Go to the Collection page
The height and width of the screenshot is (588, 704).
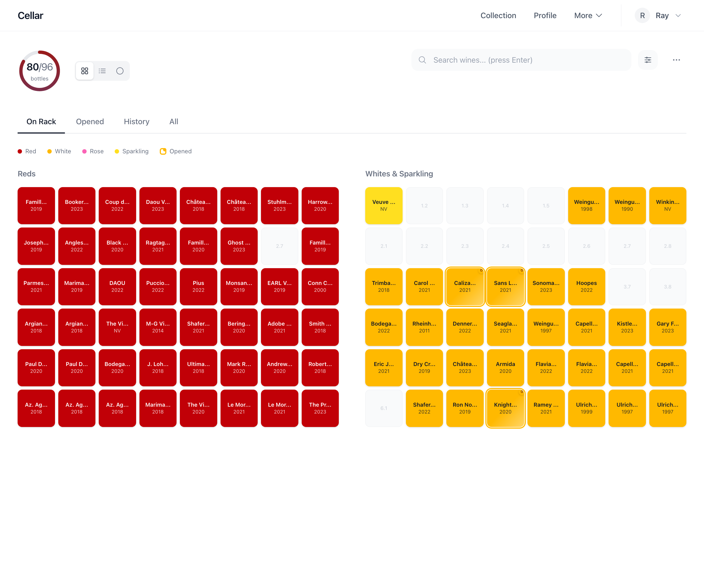[x=498, y=16]
